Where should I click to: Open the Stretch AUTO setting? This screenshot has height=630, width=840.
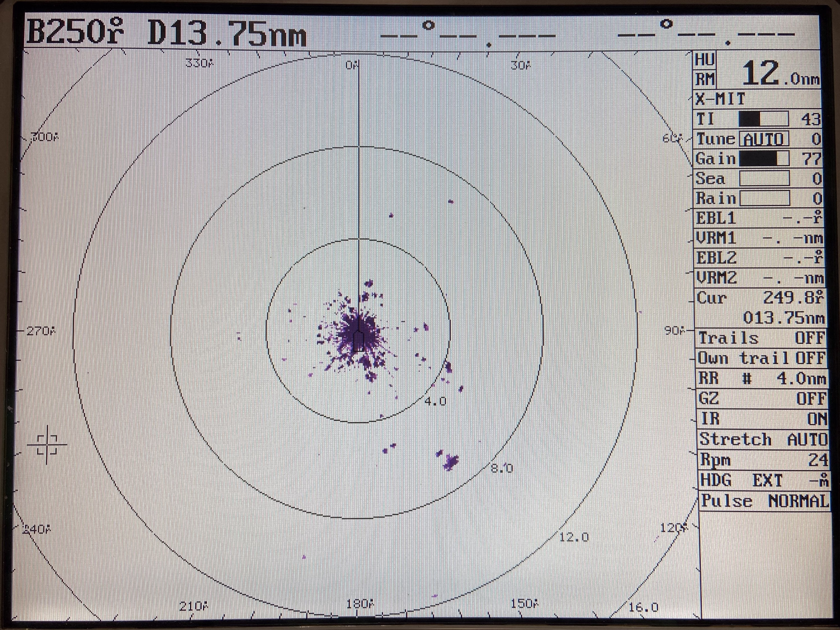coord(763,439)
